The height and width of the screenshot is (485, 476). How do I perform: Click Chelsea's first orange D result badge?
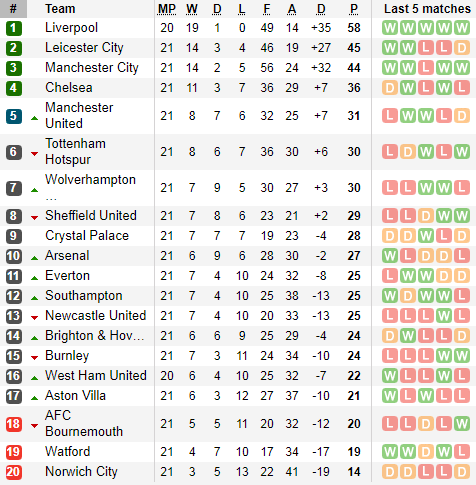pyautogui.click(x=390, y=88)
